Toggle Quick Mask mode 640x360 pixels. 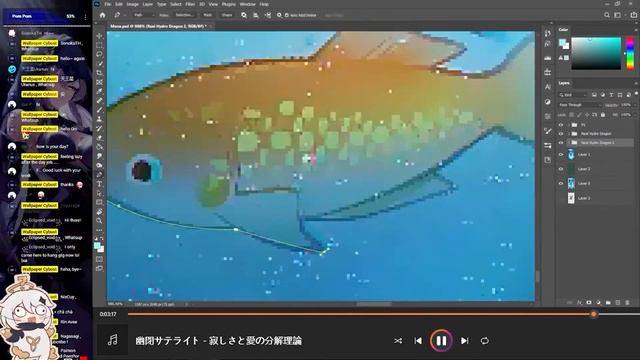pos(99,259)
